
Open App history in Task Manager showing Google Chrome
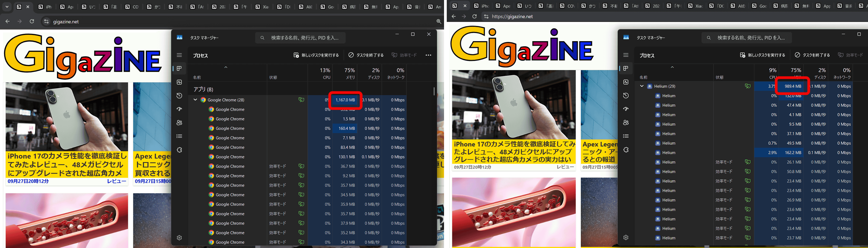point(179,96)
